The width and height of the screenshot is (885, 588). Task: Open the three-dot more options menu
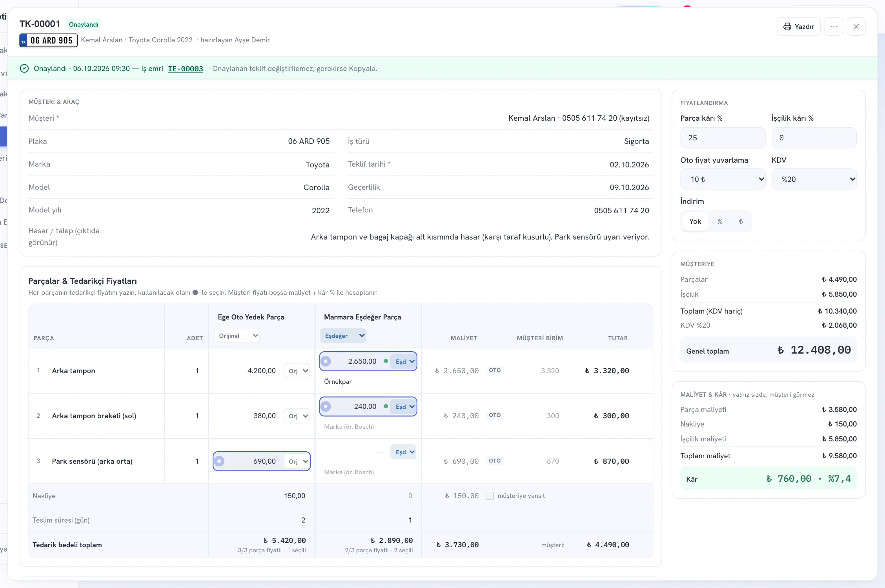coord(834,27)
